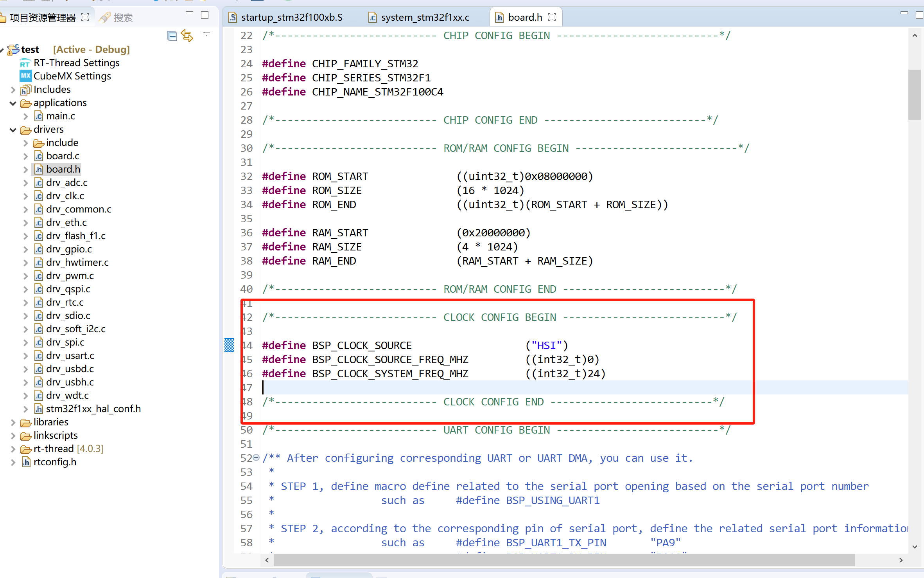Open the project explorer view menu
Screen dimensions: 924x578
[x=206, y=34]
